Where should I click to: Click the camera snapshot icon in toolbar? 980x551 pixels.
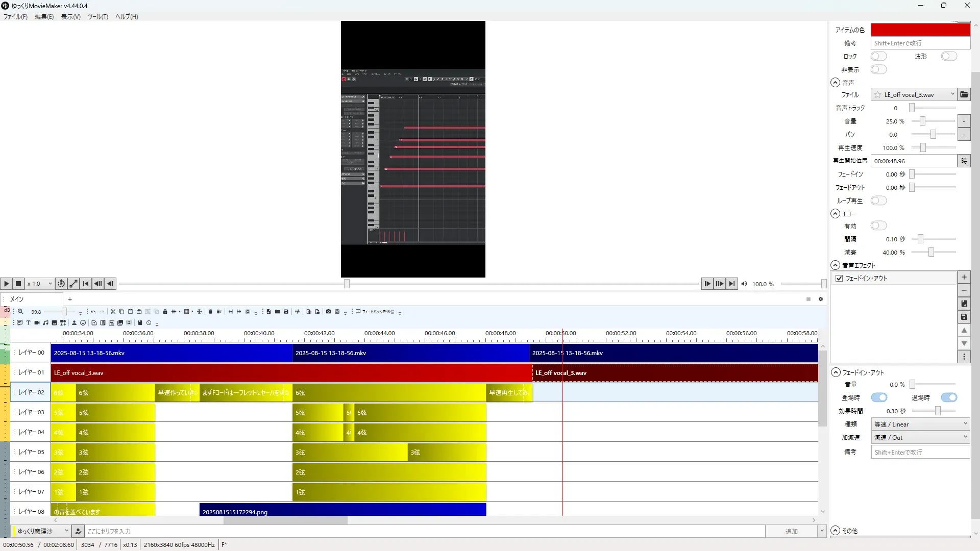(x=328, y=312)
